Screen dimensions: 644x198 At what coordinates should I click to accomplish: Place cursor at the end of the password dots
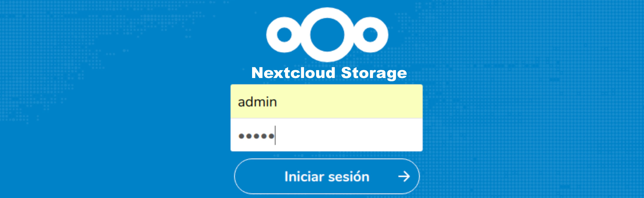275,136
